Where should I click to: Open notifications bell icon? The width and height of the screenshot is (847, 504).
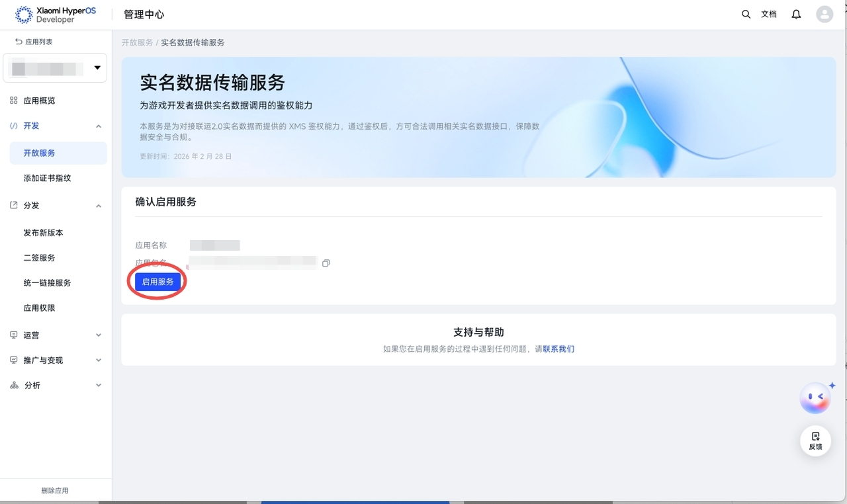[x=796, y=14]
